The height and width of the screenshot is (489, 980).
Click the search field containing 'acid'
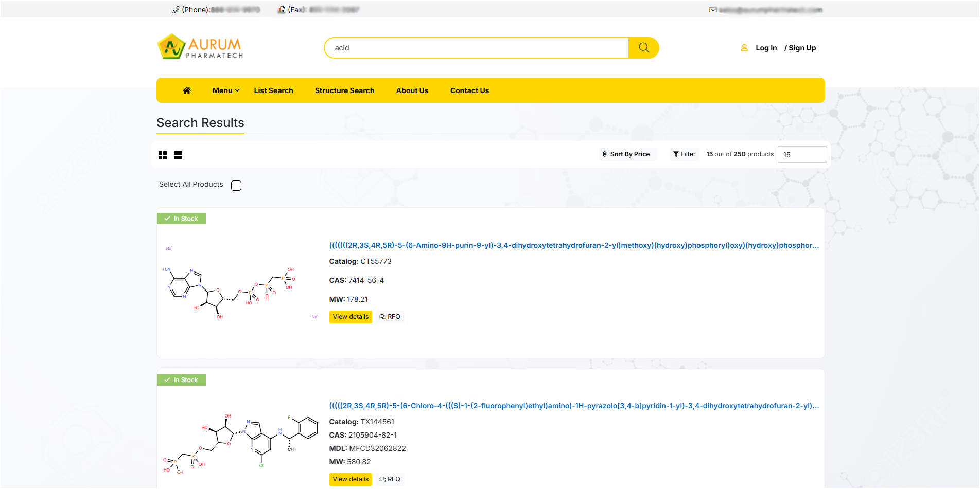[x=476, y=48]
